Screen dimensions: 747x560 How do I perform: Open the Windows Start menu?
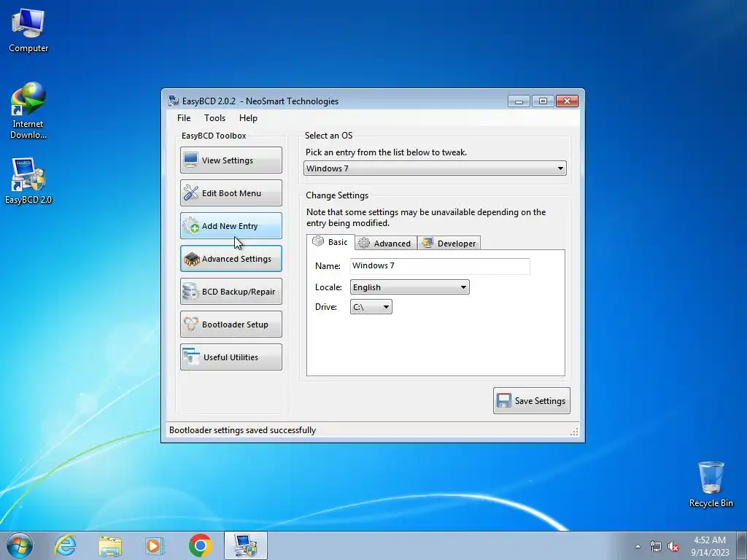pyautogui.click(x=20, y=545)
